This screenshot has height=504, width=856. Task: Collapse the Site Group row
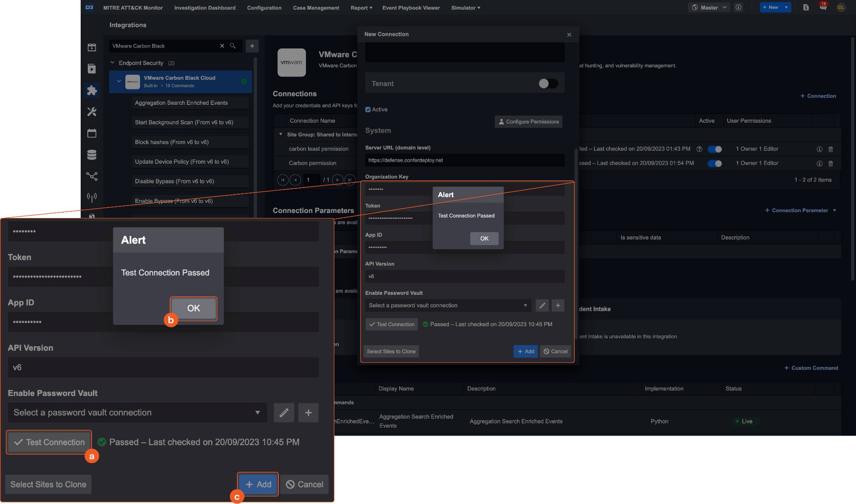[x=280, y=134]
